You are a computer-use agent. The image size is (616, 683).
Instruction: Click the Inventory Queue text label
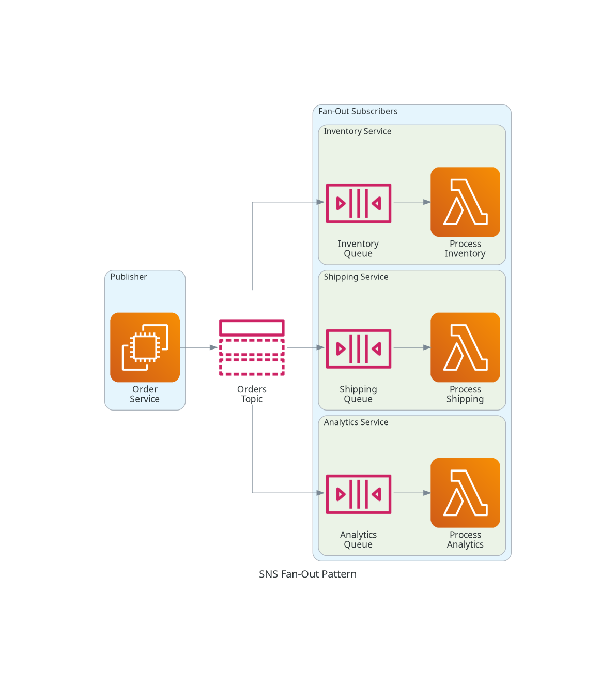click(x=358, y=249)
